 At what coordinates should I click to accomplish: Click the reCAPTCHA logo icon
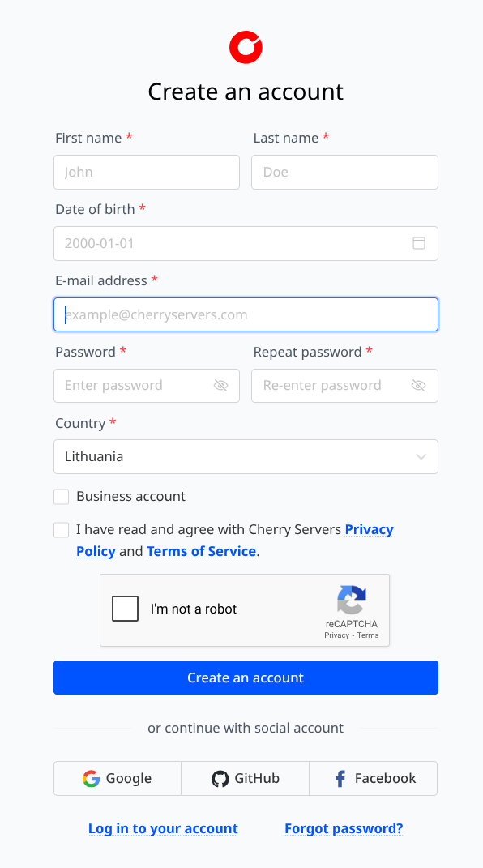[x=352, y=600]
